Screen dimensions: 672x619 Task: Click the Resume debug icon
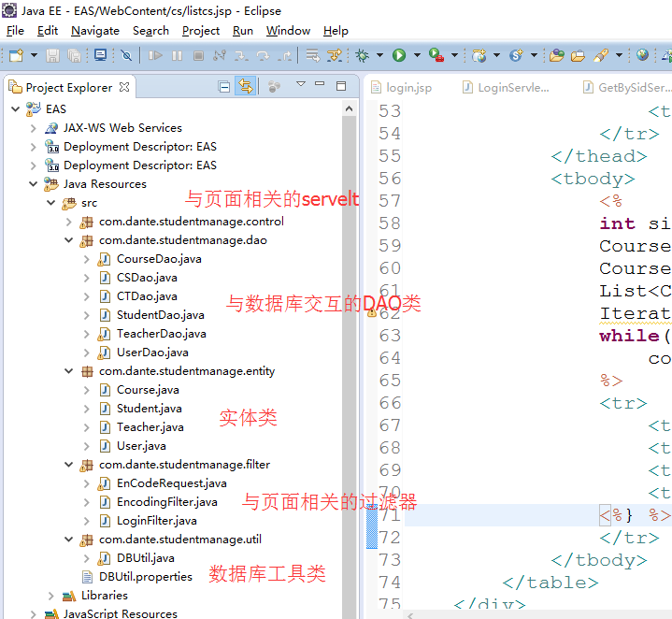(155, 55)
